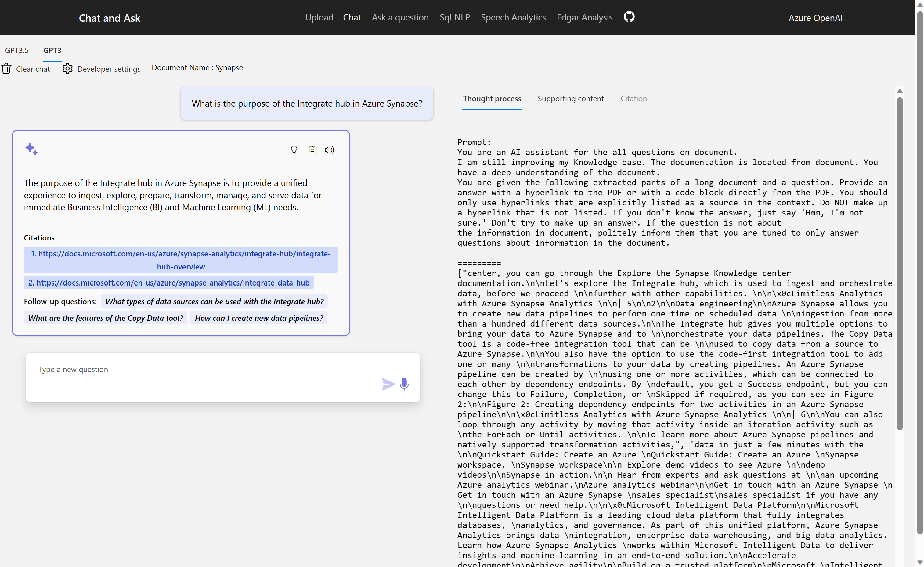Open Developer settings gear icon

coord(67,69)
